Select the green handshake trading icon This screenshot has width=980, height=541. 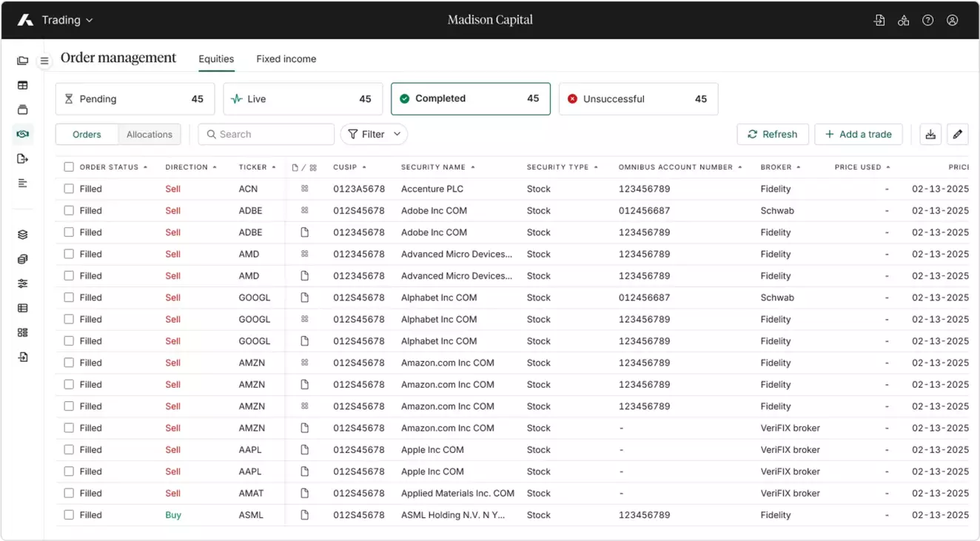click(x=23, y=134)
